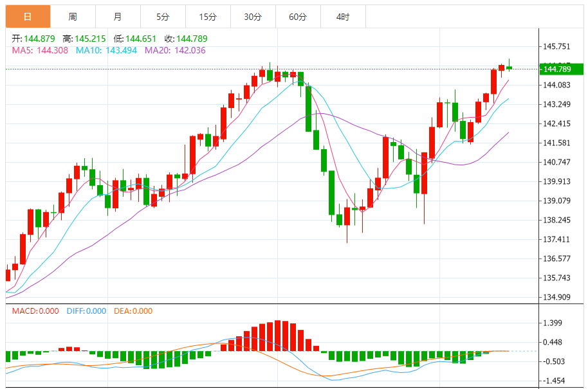The image size is (588, 389).
Task: Click the 144.789 current price label
Action: 562,69
